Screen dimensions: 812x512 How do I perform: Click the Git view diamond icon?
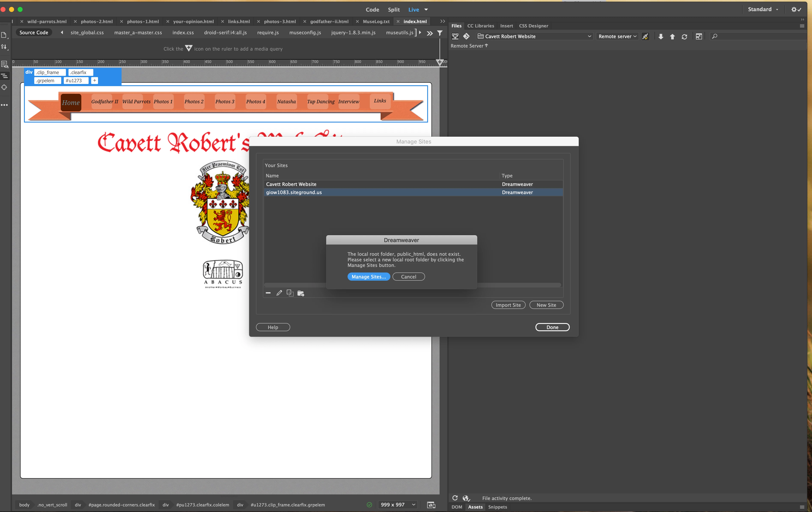[x=466, y=36]
